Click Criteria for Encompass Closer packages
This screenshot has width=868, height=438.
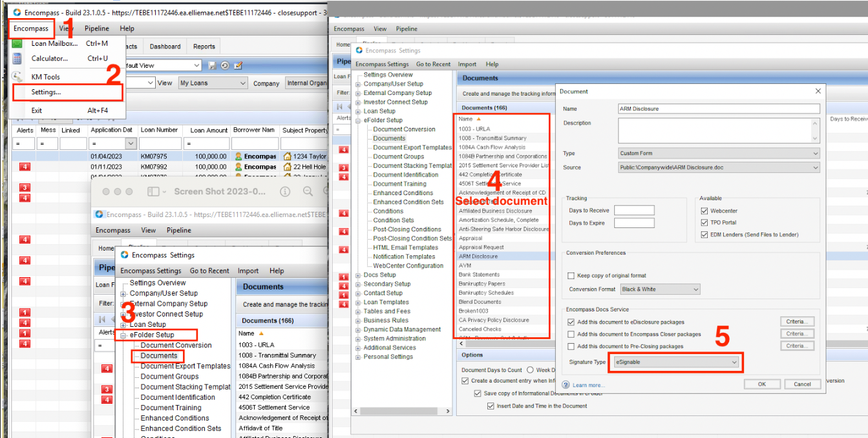797,334
